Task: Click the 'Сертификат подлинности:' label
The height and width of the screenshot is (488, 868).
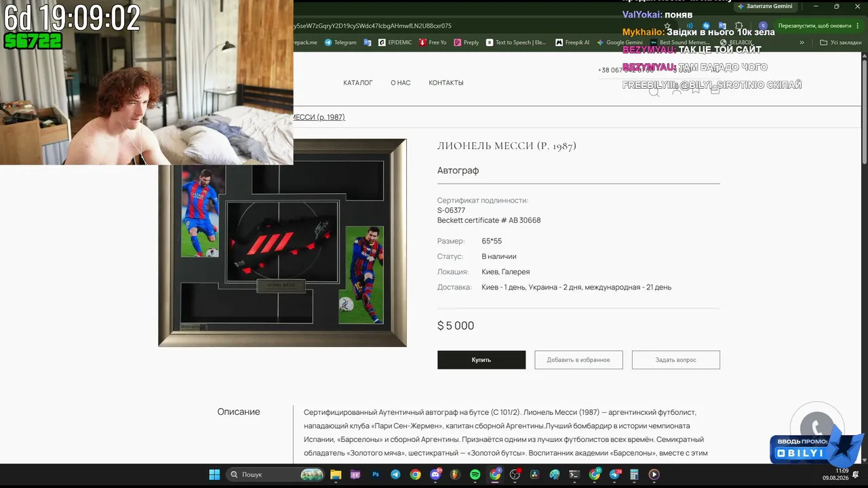Action: [483, 201]
